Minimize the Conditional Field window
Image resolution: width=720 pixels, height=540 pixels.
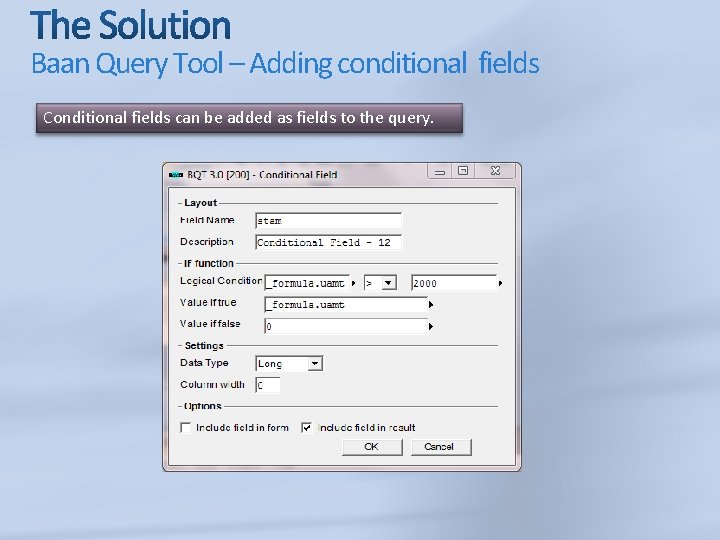click(439, 171)
